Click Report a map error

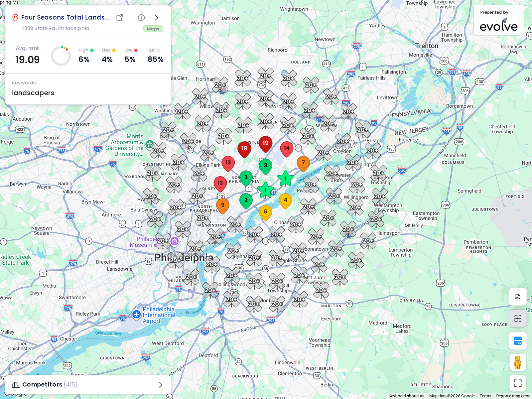coord(513,396)
